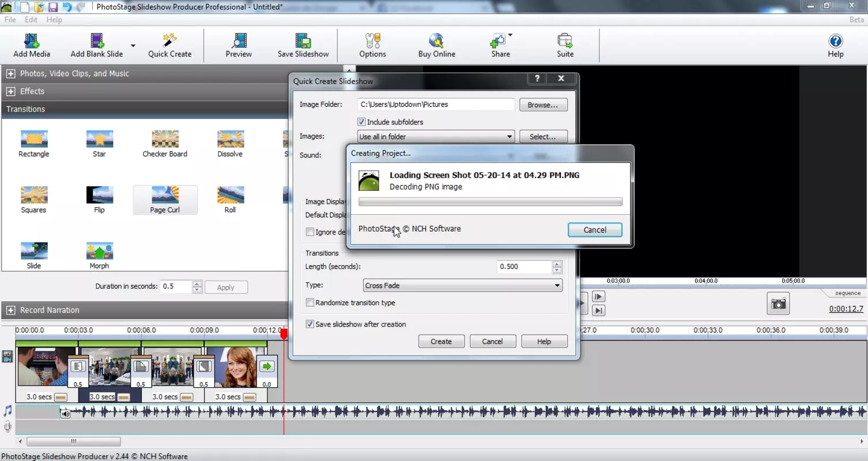The width and height of the screenshot is (868, 461).
Task: Toggle Save slideshow after creation checkbox
Action: (x=310, y=324)
